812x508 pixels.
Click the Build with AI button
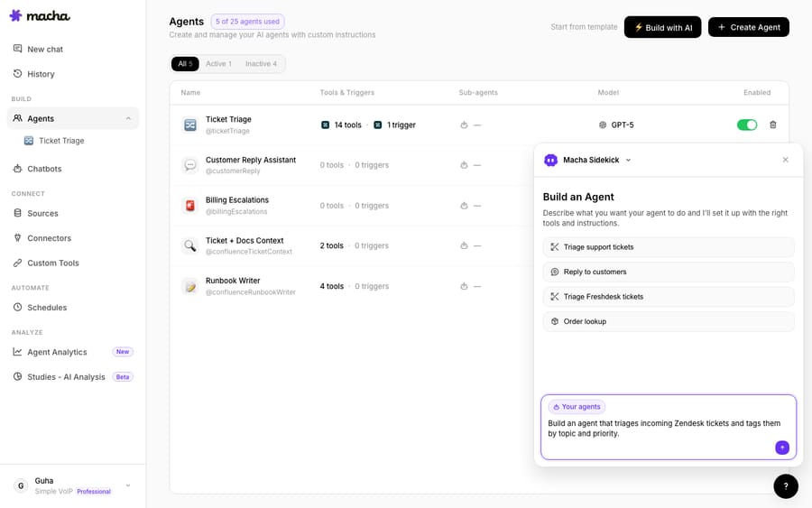662,27
